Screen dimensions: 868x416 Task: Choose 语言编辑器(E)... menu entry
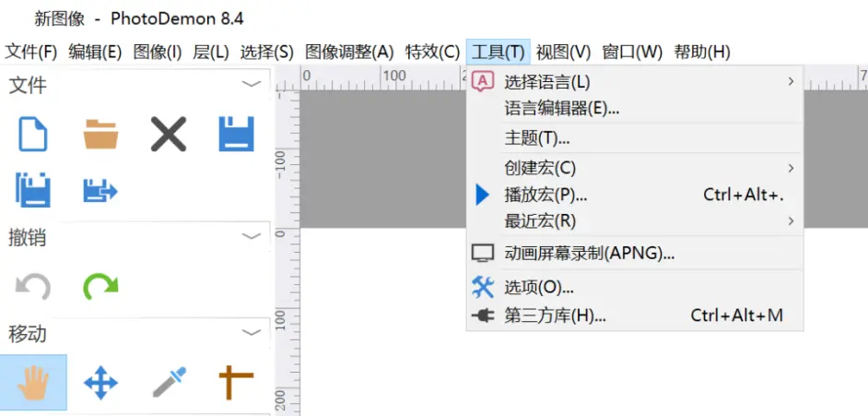pos(635,108)
